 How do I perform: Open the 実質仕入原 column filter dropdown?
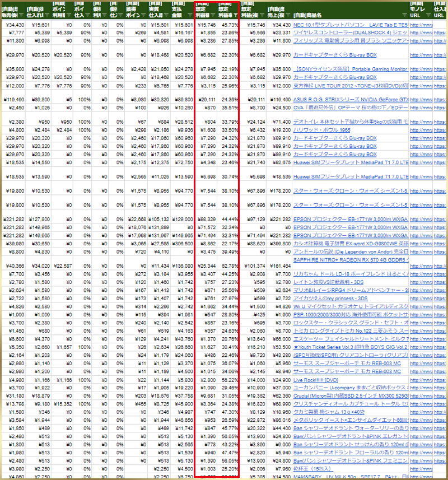(x=166, y=15)
